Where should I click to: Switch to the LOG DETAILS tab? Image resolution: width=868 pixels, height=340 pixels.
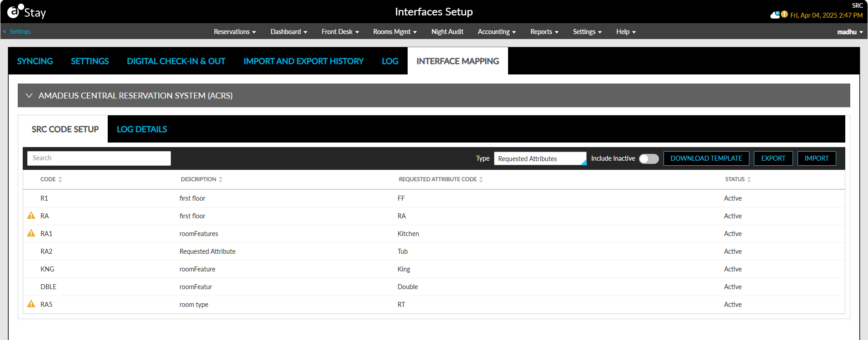tap(142, 129)
